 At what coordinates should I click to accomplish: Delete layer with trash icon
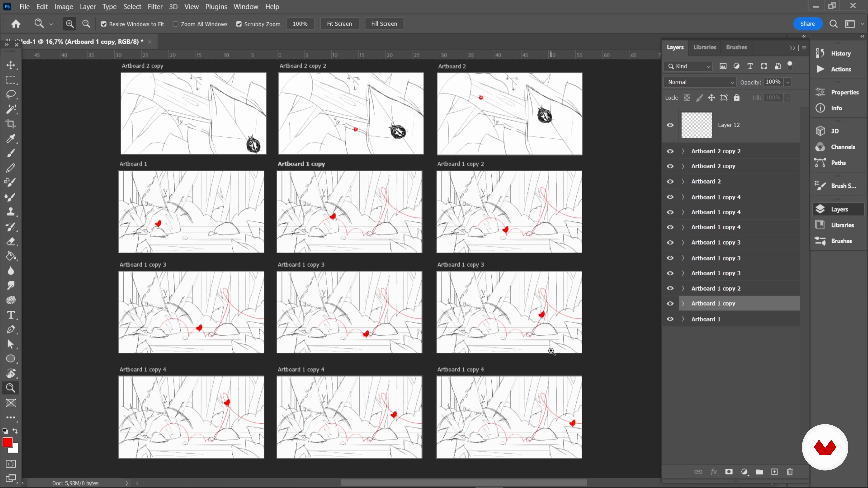coord(790,472)
